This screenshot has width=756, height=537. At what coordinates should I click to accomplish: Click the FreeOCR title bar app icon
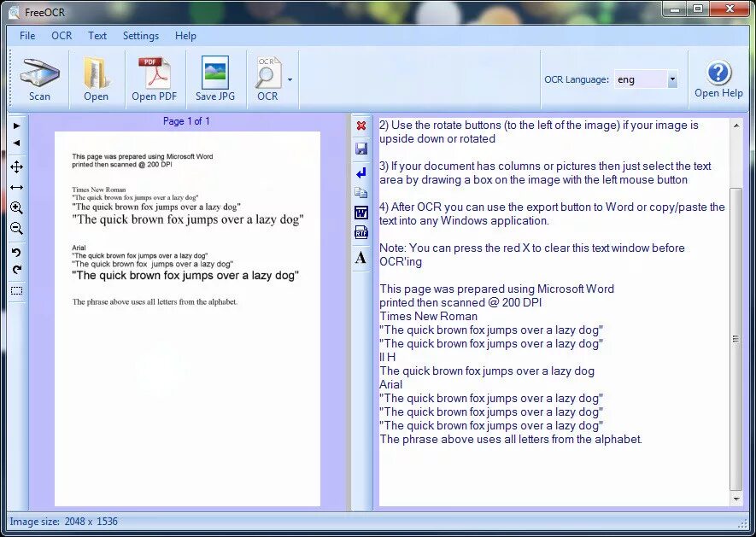click(x=14, y=12)
